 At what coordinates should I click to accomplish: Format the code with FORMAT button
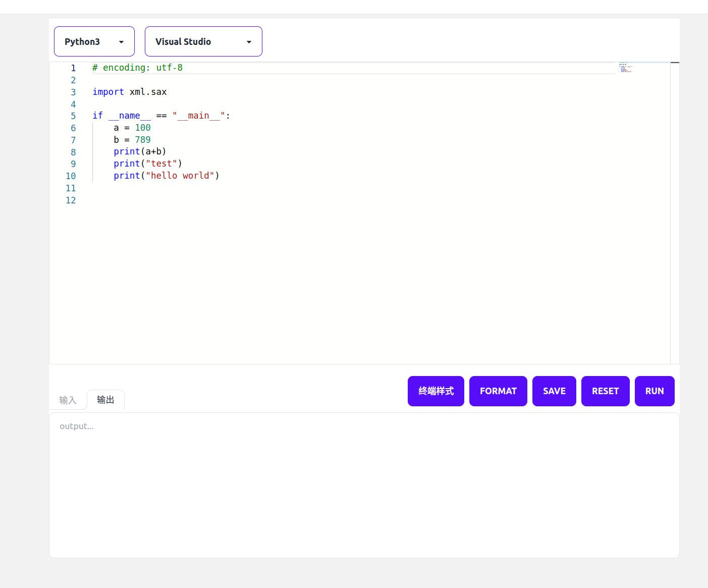498,391
